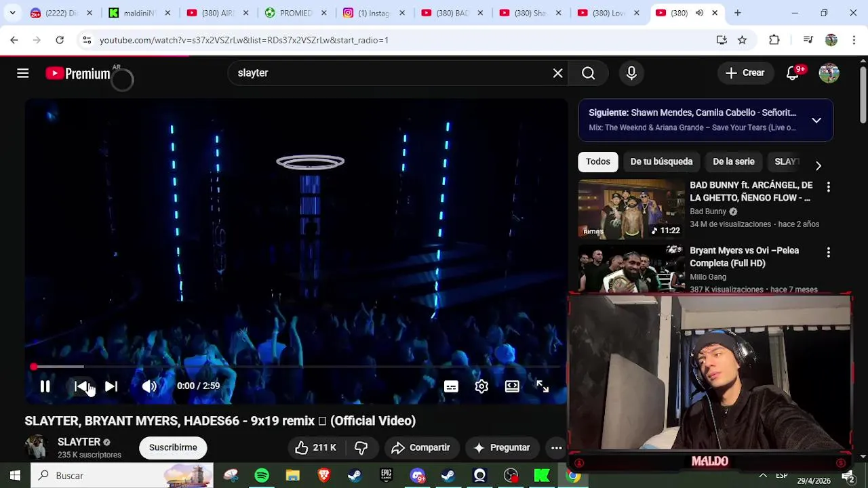Open Brave browser from the taskbar

pyautogui.click(x=323, y=476)
